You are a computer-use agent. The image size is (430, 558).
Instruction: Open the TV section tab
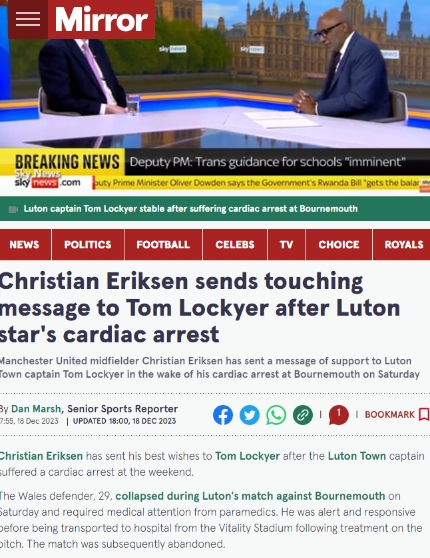286,245
